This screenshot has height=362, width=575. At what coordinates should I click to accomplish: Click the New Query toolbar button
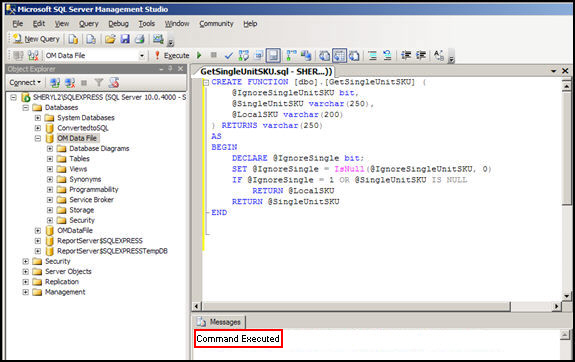coord(36,39)
